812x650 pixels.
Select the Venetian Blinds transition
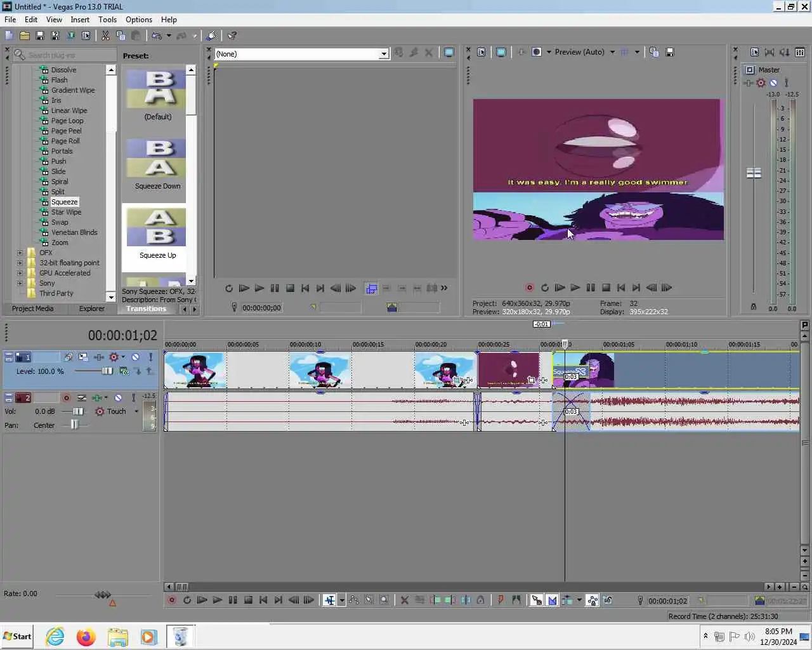tap(74, 232)
